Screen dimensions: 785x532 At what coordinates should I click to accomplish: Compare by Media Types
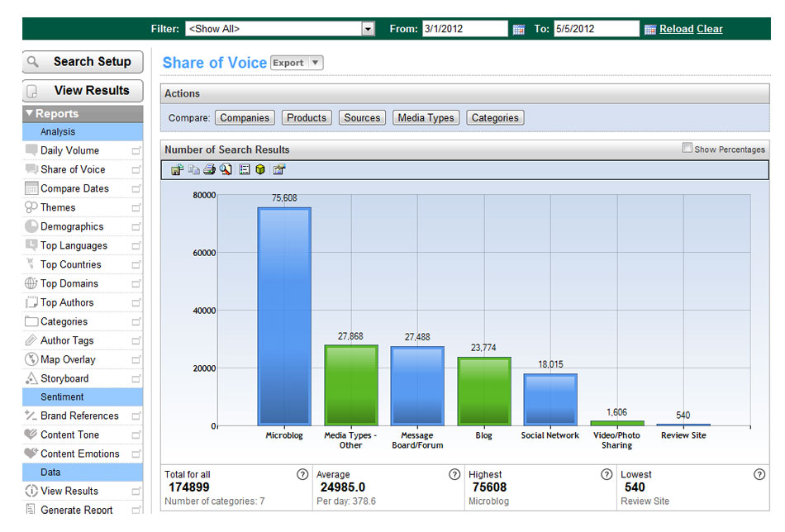[426, 117]
